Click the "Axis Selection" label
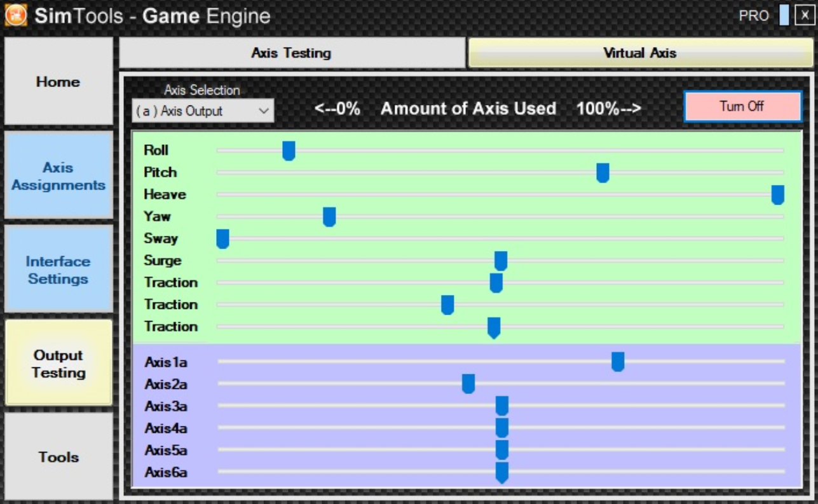 point(202,90)
